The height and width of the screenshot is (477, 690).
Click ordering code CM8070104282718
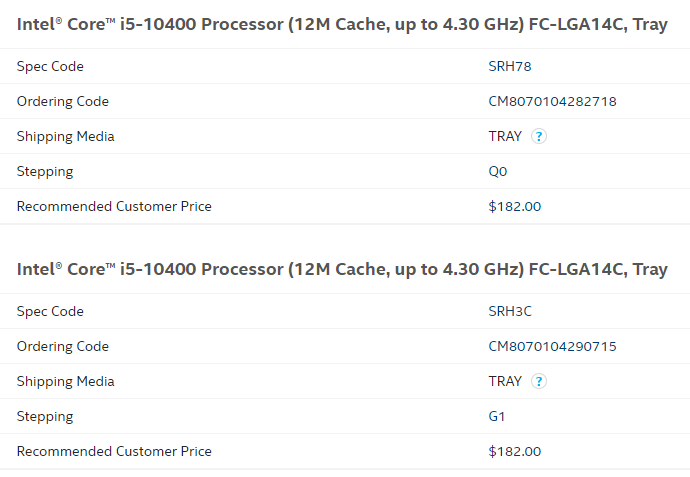552,101
